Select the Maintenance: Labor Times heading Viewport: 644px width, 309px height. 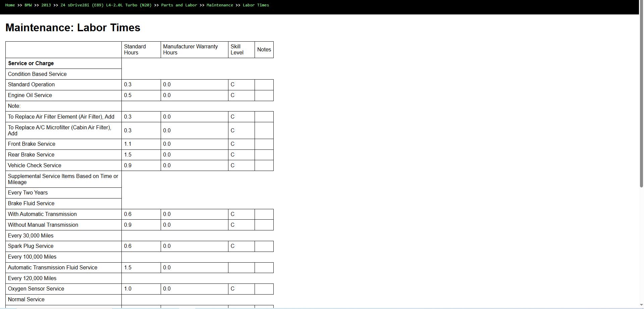coord(73,28)
